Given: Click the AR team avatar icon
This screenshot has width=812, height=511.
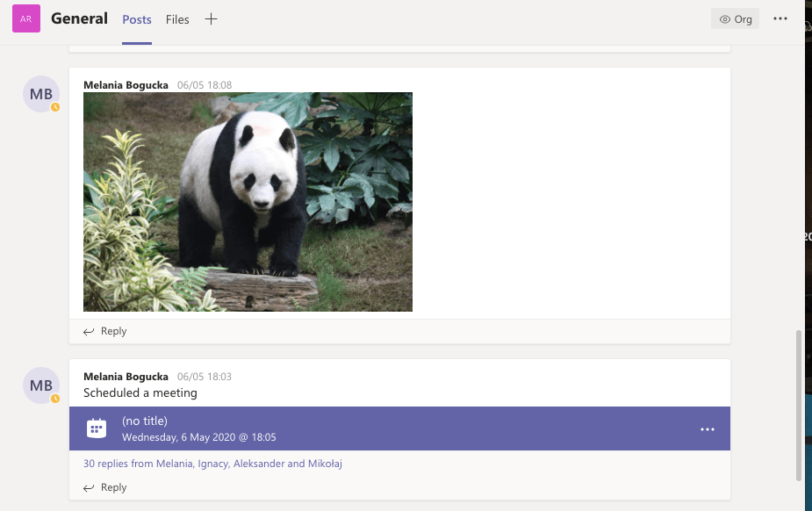Looking at the screenshot, I should [x=26, y=19].
